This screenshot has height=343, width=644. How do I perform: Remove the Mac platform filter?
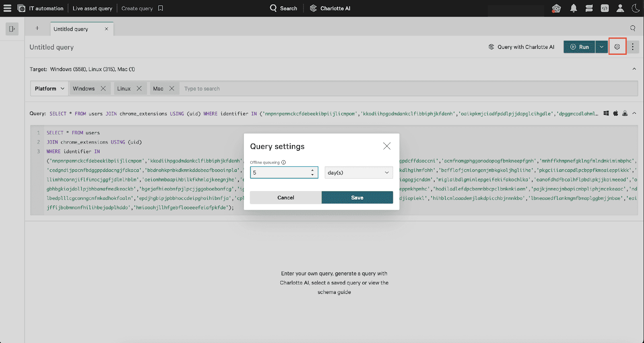172,88
